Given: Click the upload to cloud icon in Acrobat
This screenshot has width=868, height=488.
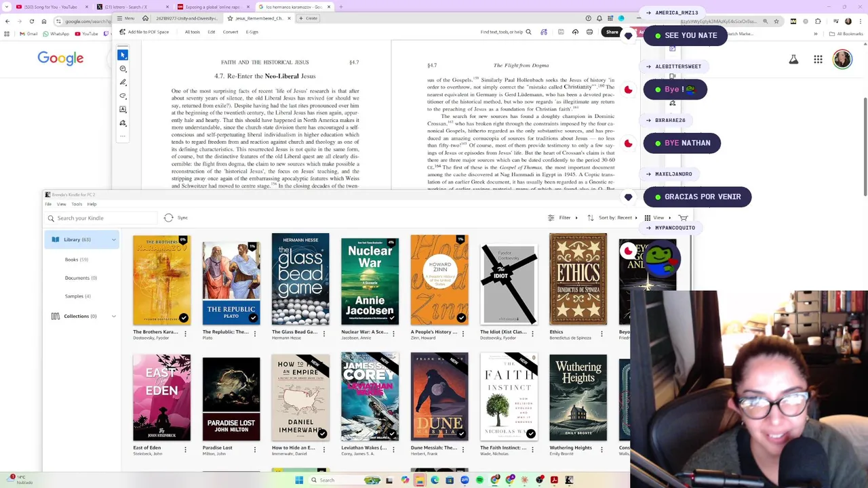Looking at the screenshot, I should point(575,32).
